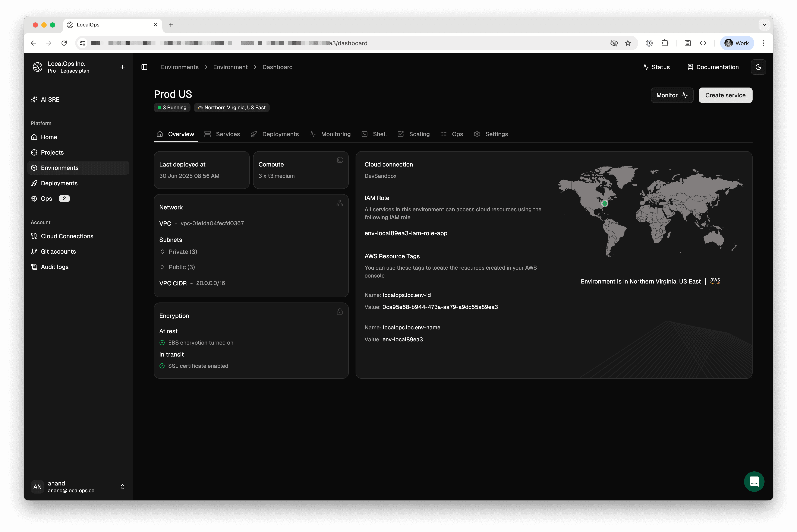Image resolution: width=797 pixels, height=532 pixels.
Task: Click the AI SRE sparkle icon
Action: coord(34,99)
